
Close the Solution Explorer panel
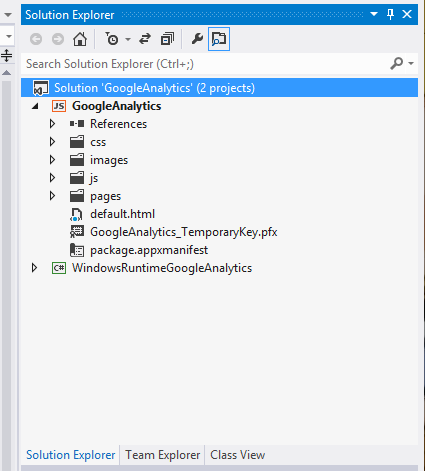407,14
